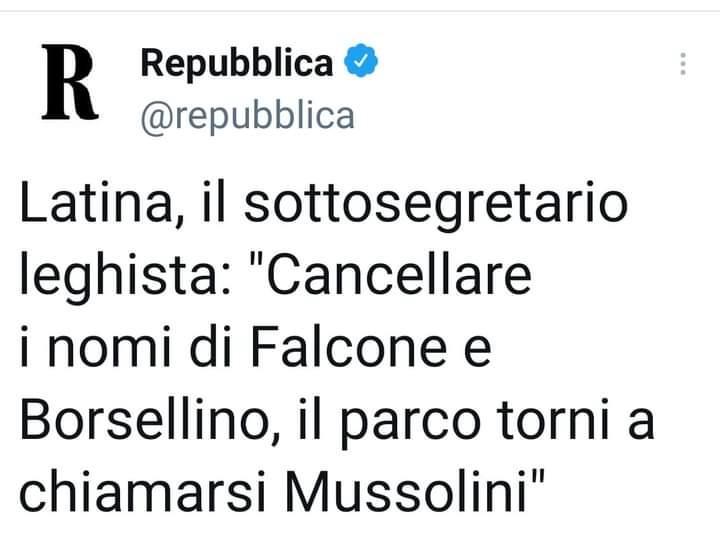Screen dimensions: 720x551
Task: Open the three-dot tweet options menu
Action: [683, 63]
